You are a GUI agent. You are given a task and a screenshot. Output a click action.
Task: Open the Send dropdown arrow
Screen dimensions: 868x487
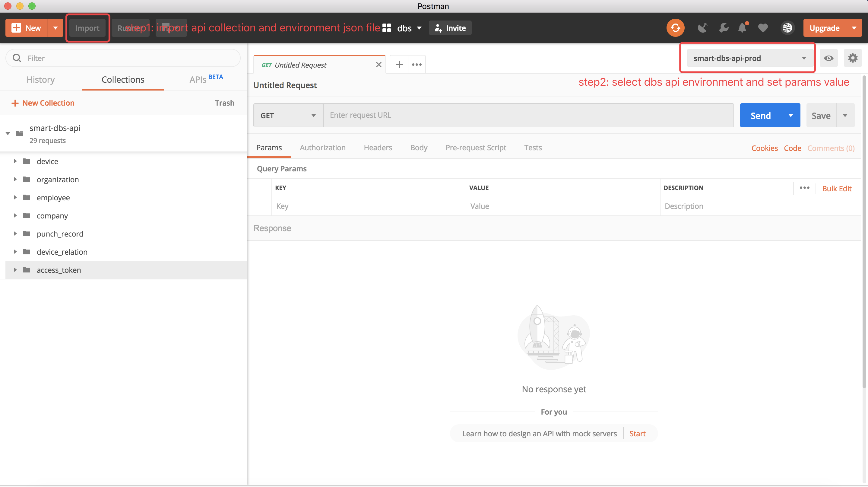pos(790,115)
